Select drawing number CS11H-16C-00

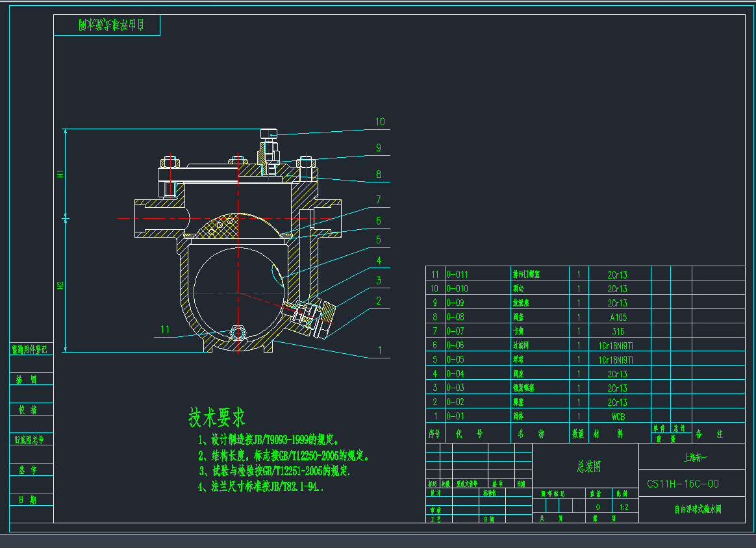click(x=683, y=484)
